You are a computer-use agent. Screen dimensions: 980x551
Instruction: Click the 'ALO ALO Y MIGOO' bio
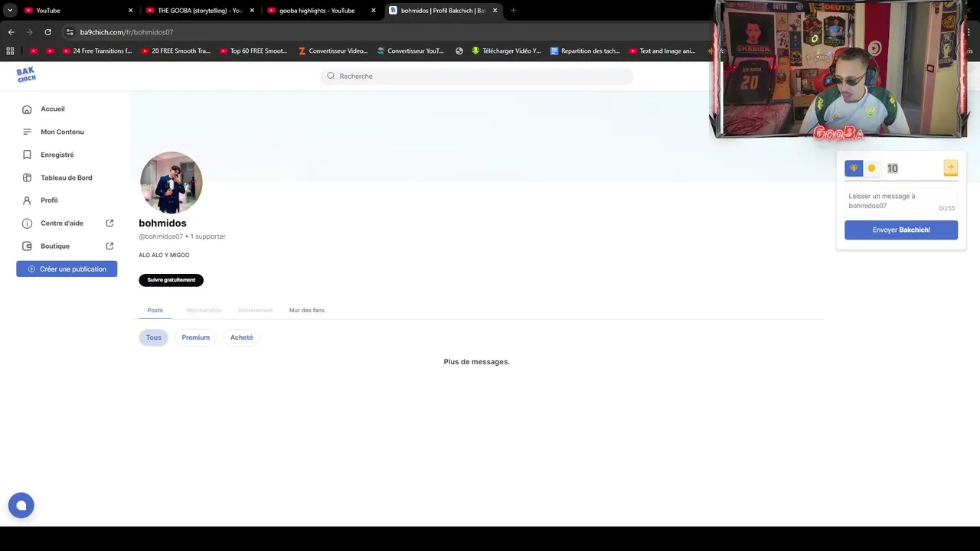164,255
